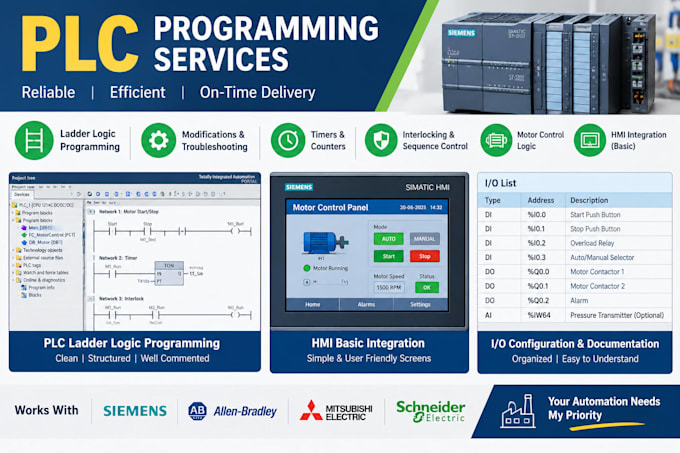Open the Settings tab on the HMI panel
The width and height of the screenshot is (680, 453).
[x=420, y=305]
